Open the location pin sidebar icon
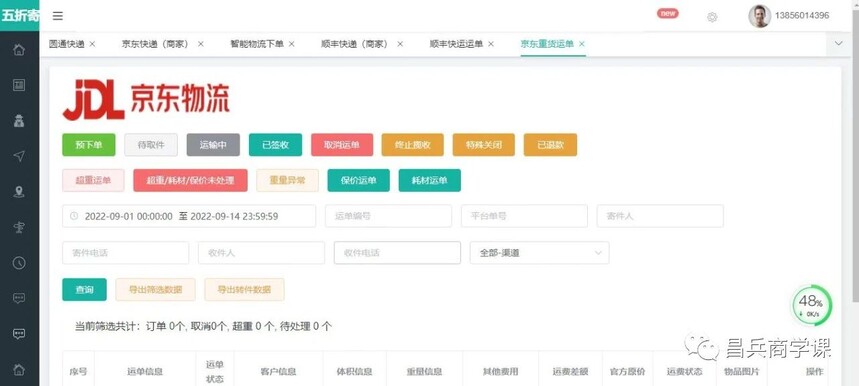Screen dimensions: 859x386 [x=19, y=192]
